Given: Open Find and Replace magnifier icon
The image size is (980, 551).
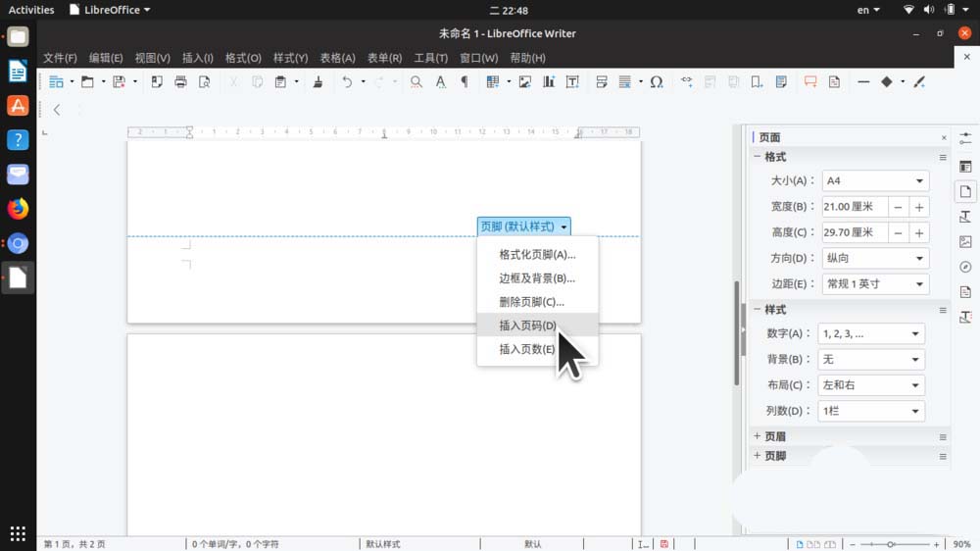Looking at the screenshot, I should [x=416, y=82].
